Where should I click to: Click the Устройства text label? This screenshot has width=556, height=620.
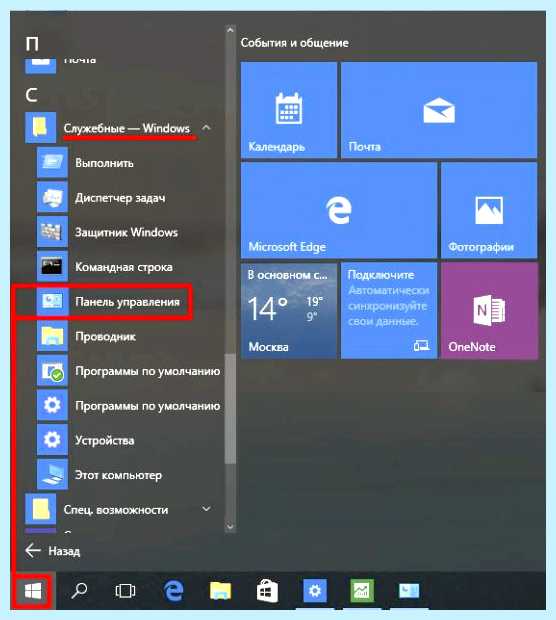[105, 440]
